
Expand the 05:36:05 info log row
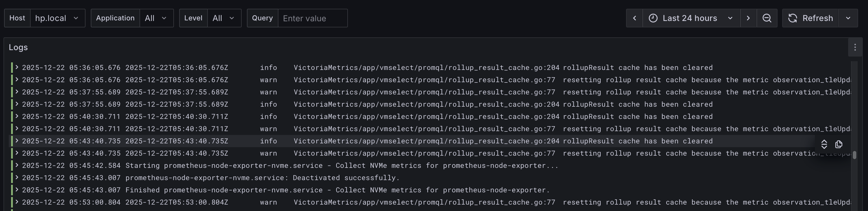pyautogui.click(x=17, y=67)
